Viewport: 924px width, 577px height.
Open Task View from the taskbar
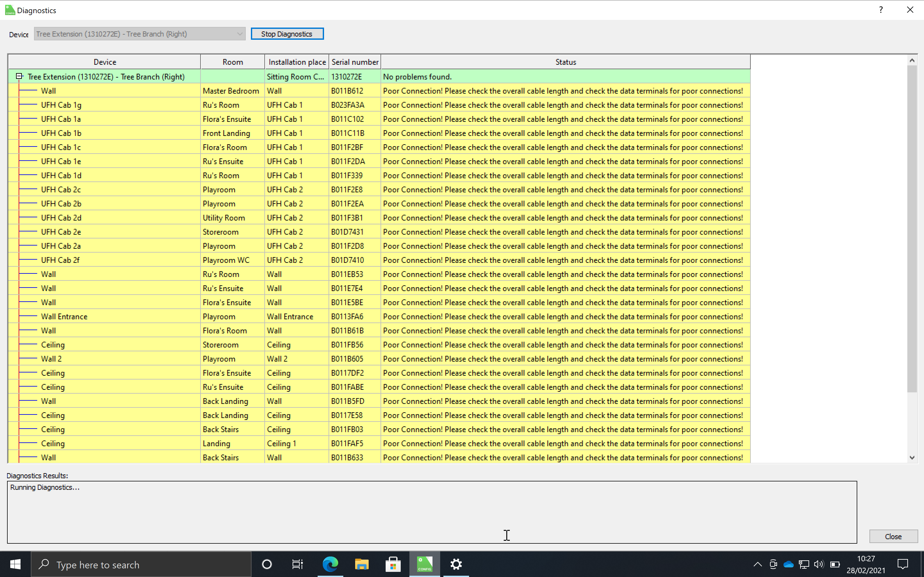coord(297,564)
